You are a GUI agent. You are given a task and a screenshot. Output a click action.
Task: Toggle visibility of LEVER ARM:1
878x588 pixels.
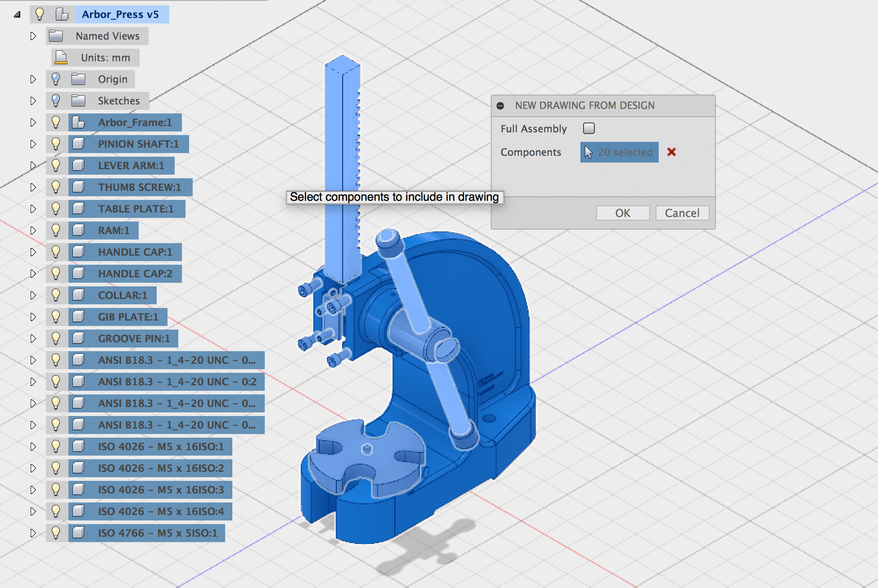56,165
